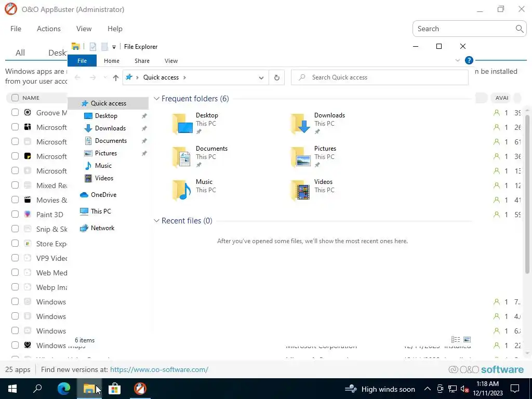
Task: Click the File Explorer help question mark icon
Action: pyautogui.click(x=469, y=60)
